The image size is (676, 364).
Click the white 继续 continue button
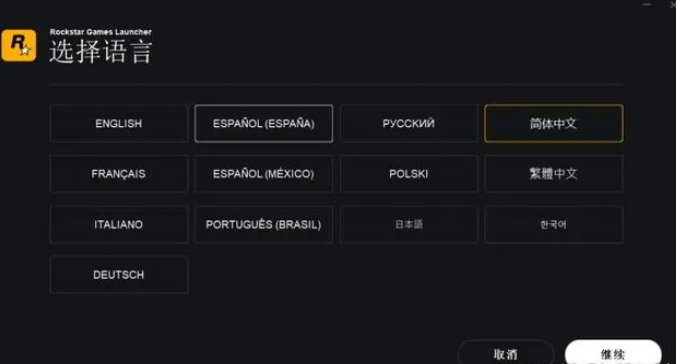coord(613,354)
